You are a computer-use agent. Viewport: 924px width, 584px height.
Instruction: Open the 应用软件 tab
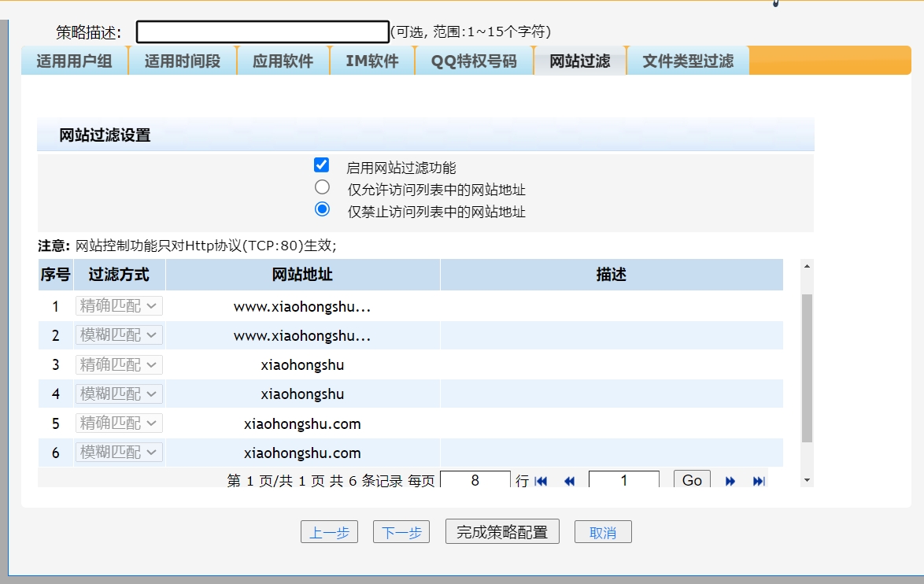tap(283, 61)
